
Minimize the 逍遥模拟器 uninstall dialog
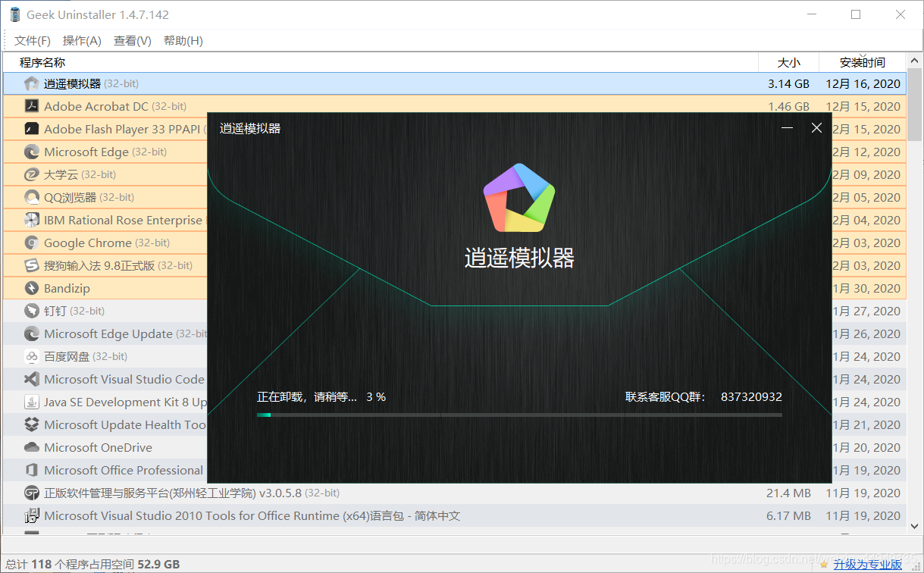788,128
